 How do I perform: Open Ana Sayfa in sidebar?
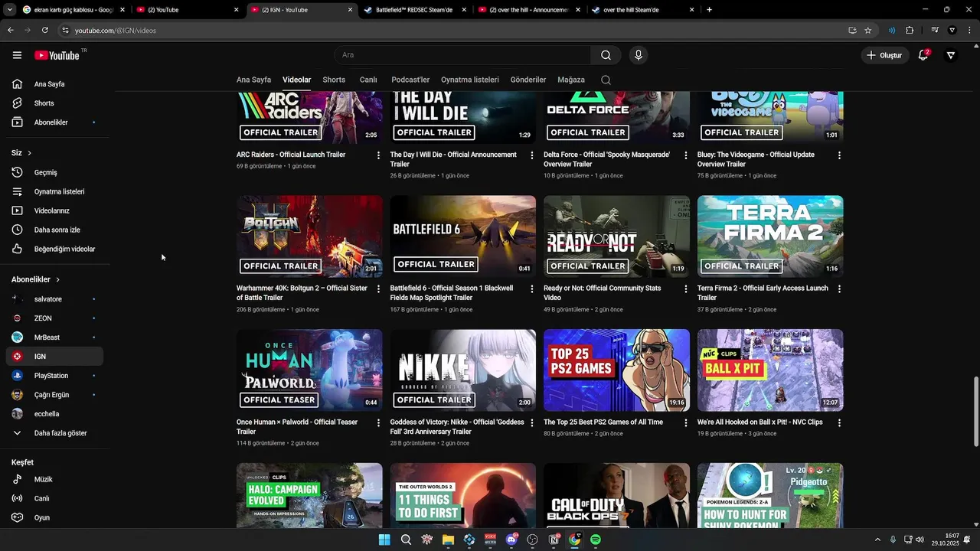[x=54, y=84]
